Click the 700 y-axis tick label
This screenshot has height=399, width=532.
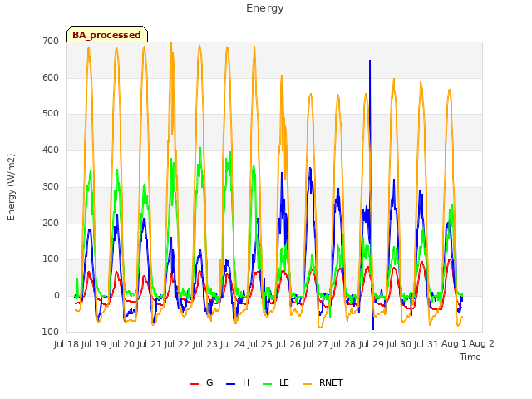tap(51, 42)
